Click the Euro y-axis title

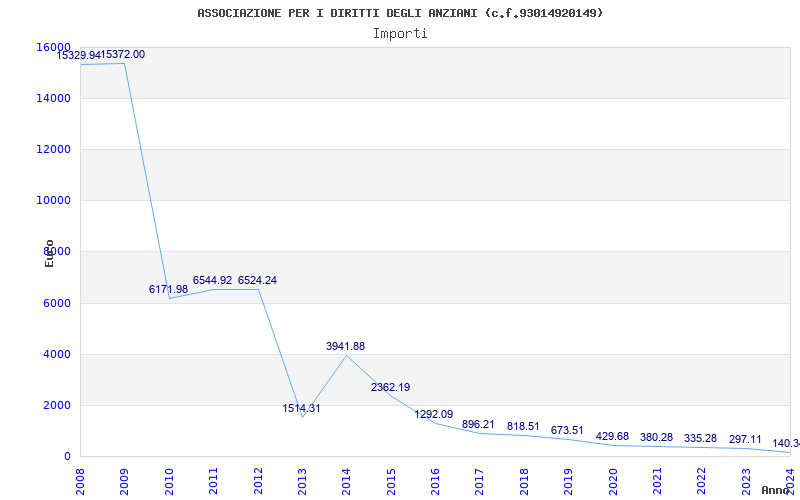click(49, 254)
